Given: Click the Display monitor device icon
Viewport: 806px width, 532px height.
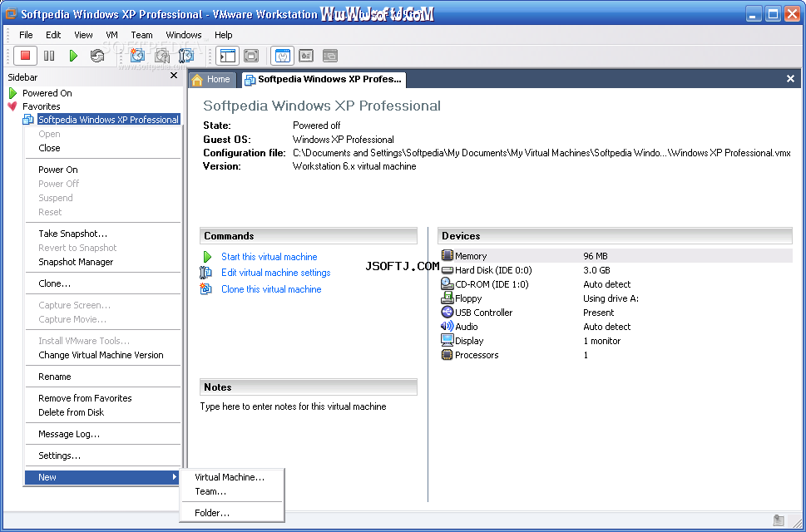Looking at the screenshot, I should tap(448, 341).
